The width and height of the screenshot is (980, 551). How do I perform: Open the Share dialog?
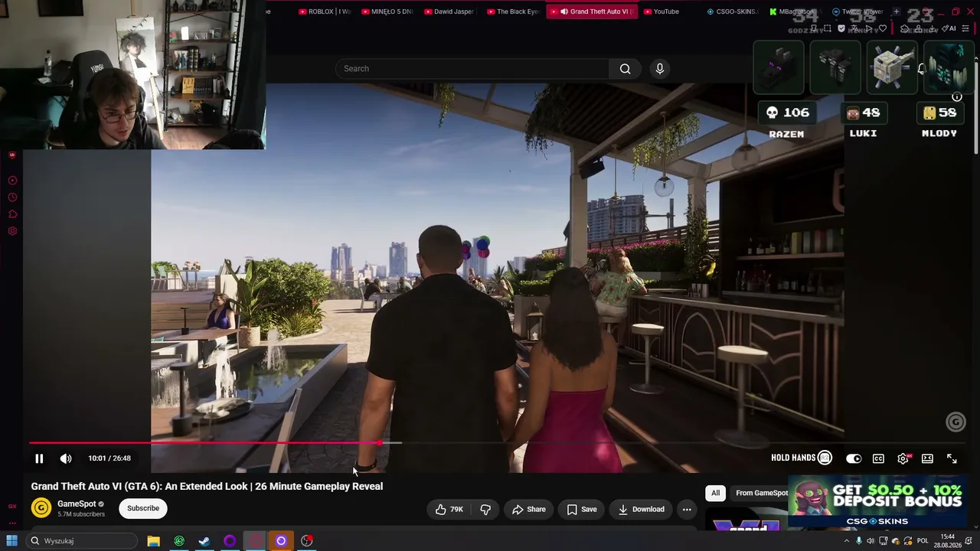[x=529, y=509]
